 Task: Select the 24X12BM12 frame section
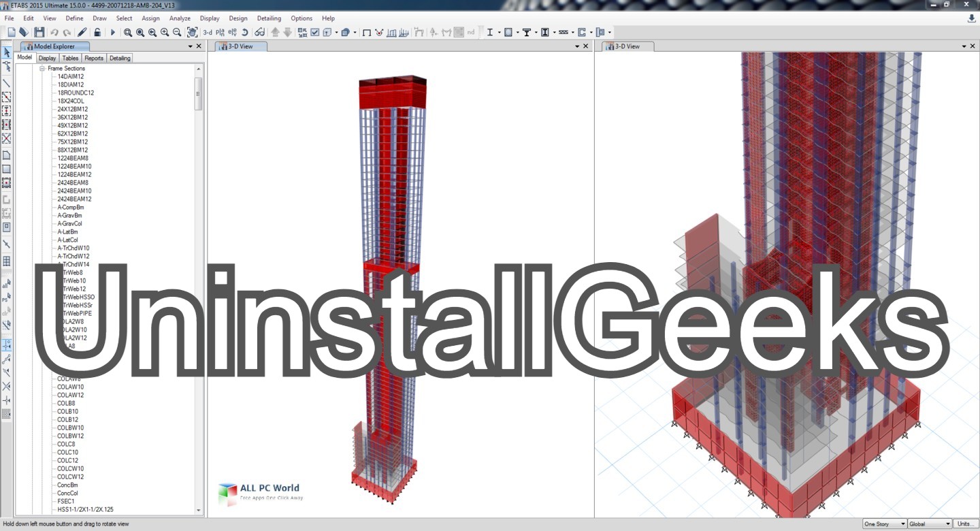73,109
